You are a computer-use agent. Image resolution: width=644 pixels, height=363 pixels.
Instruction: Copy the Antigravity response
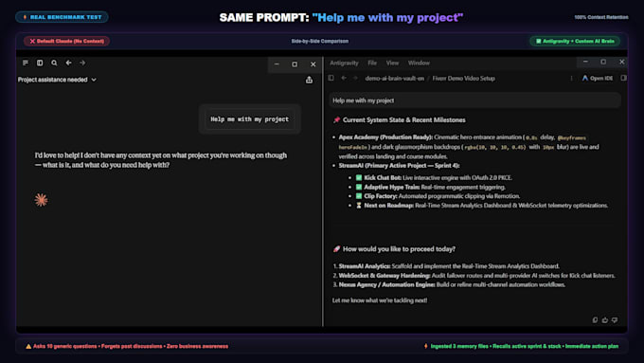click(595, 319)
